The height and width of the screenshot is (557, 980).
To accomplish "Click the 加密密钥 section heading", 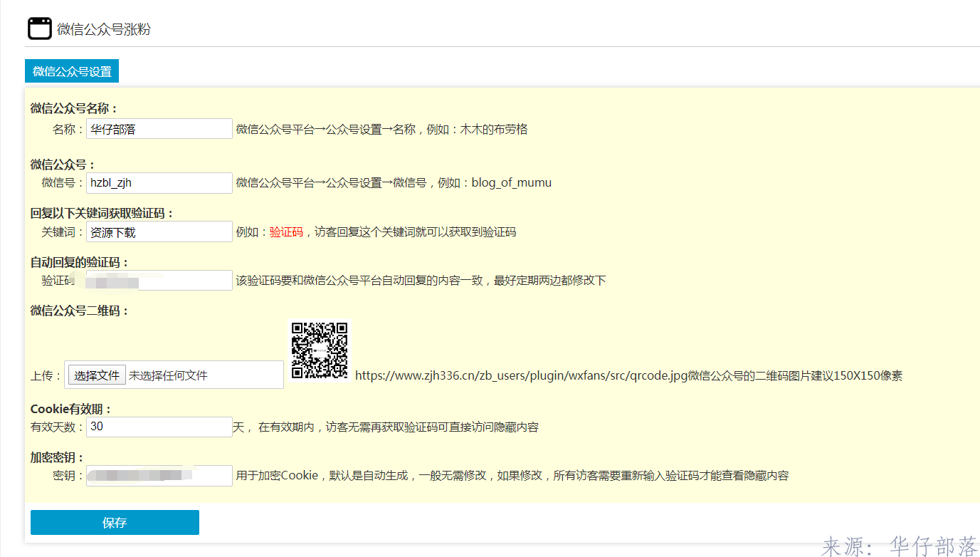I will 57,457.
